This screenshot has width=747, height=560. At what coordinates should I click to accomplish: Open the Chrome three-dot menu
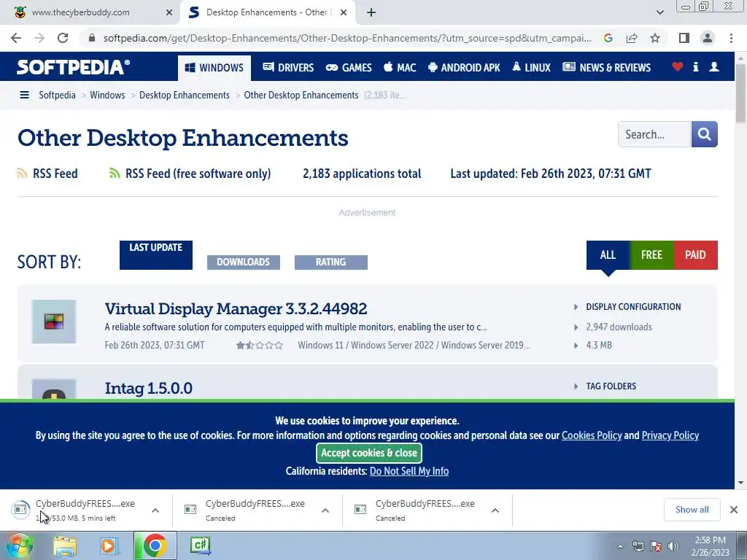[x=731, y=38]
